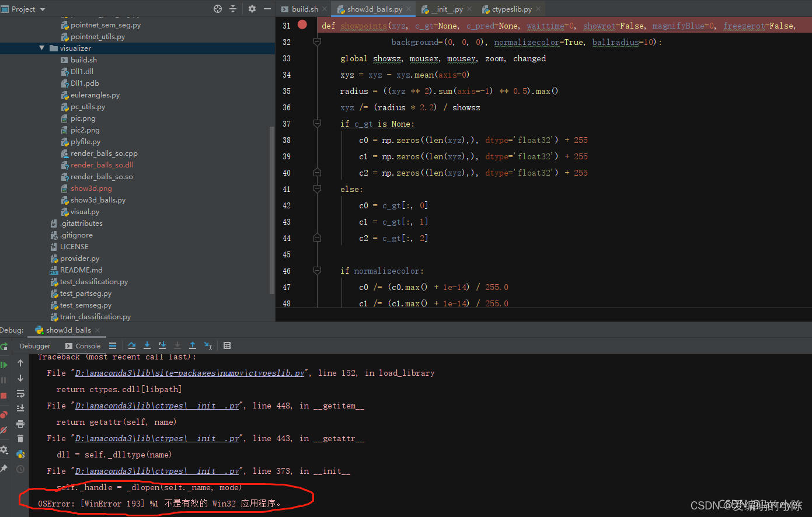This screenshot has height=517, width=812.
Task: Stop the debug session red square
Action: 4,396
